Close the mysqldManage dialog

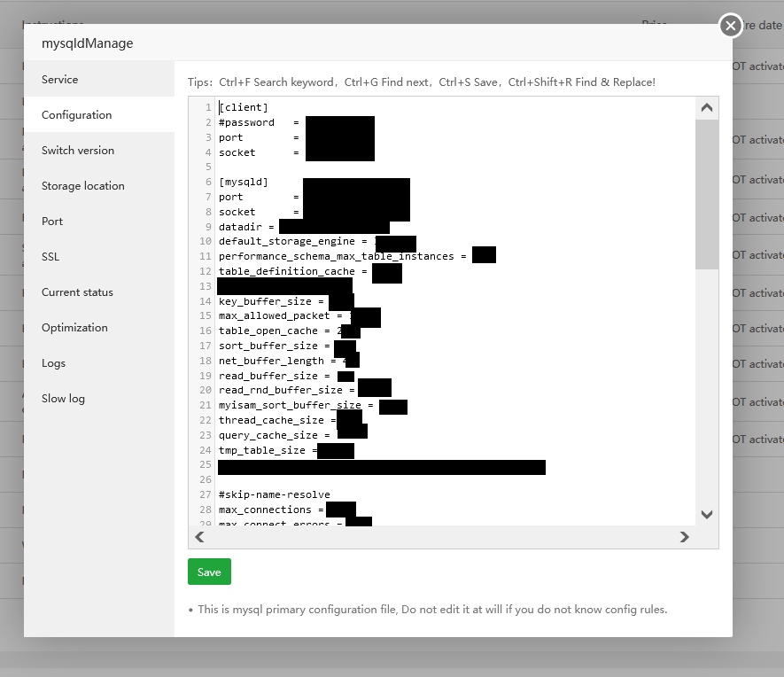731,25
